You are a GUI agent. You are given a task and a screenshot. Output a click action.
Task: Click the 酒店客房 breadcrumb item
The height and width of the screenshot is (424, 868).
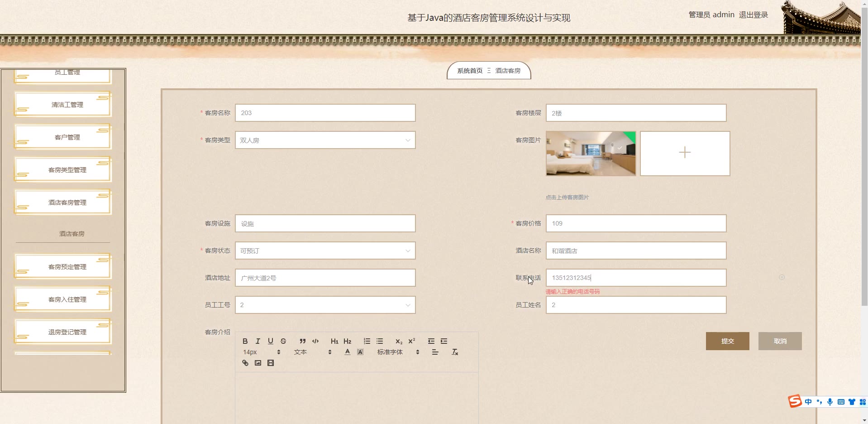point(508,71)
